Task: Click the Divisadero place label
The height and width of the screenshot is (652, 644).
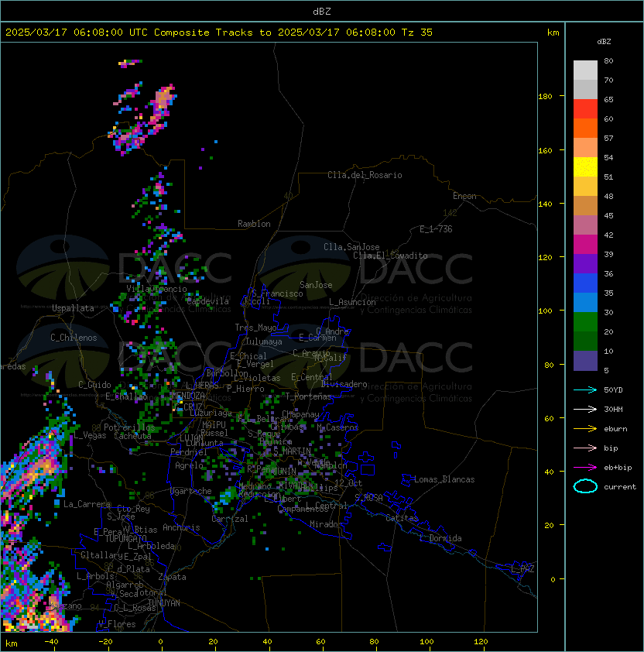Action: (x=344, y=384)
